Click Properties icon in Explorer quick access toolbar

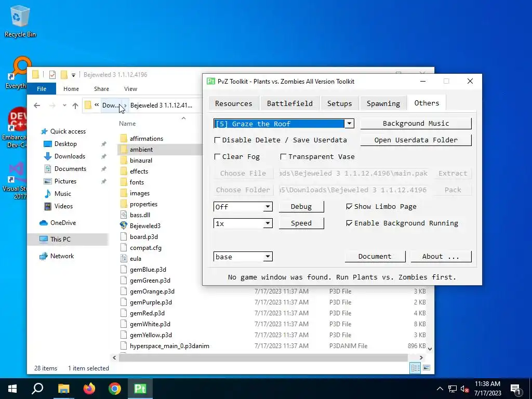click(x=52, y=75)
